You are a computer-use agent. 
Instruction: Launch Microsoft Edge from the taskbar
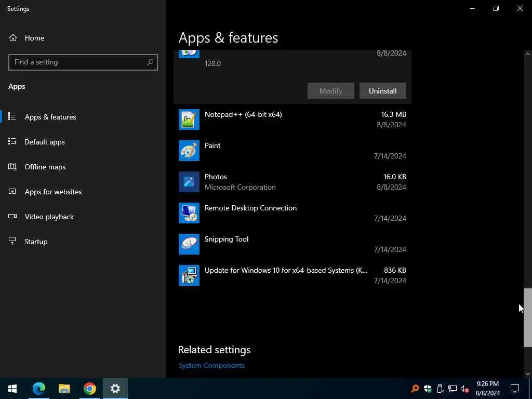point(38,389)
